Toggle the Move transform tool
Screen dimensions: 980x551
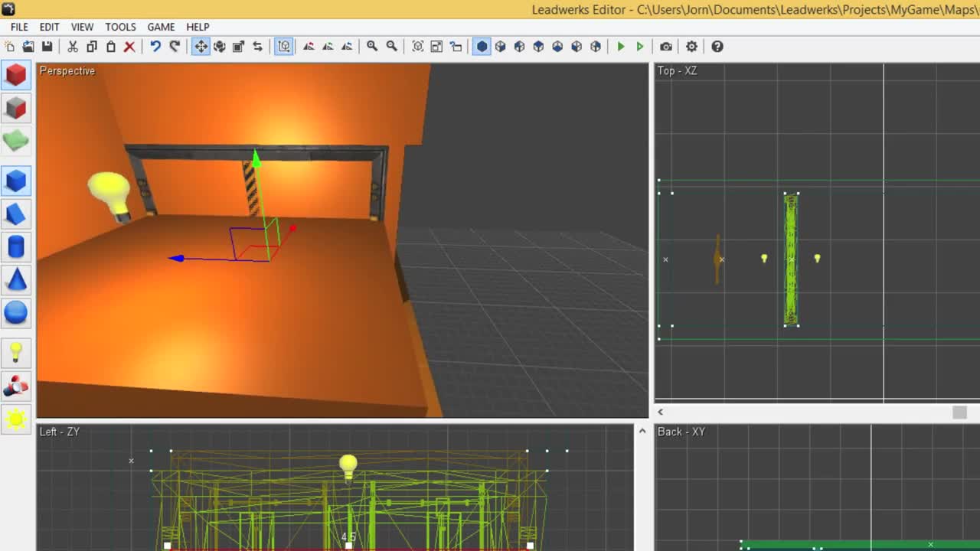pyautogui.click(x=201, y=47)
